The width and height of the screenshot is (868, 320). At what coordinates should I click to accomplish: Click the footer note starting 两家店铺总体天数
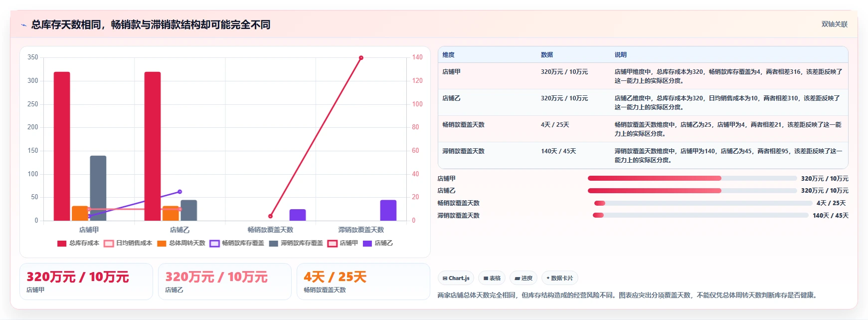[628, 295]
